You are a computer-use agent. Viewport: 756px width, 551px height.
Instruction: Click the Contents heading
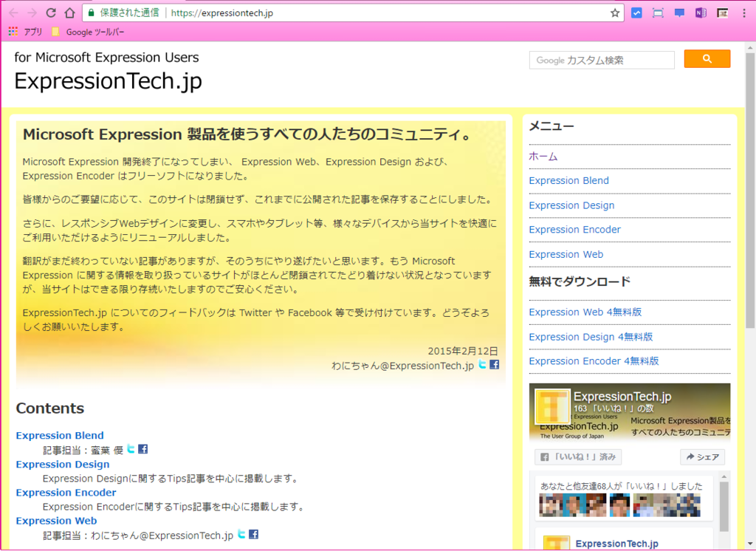pos(50,408)
